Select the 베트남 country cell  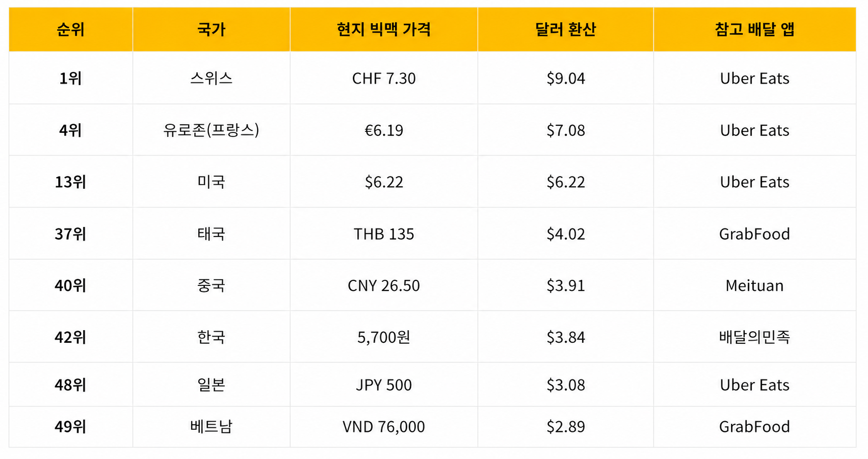click(211, 426)
